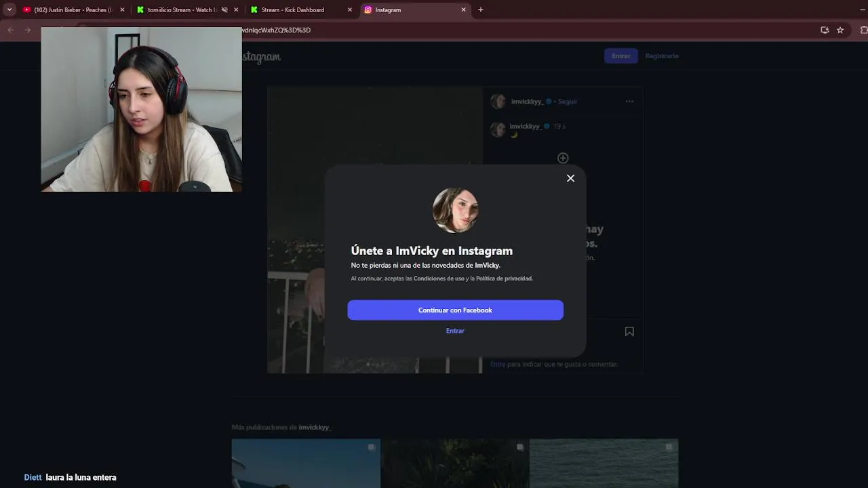Close the tomiilicio Stream tab

tap(236, 9)
